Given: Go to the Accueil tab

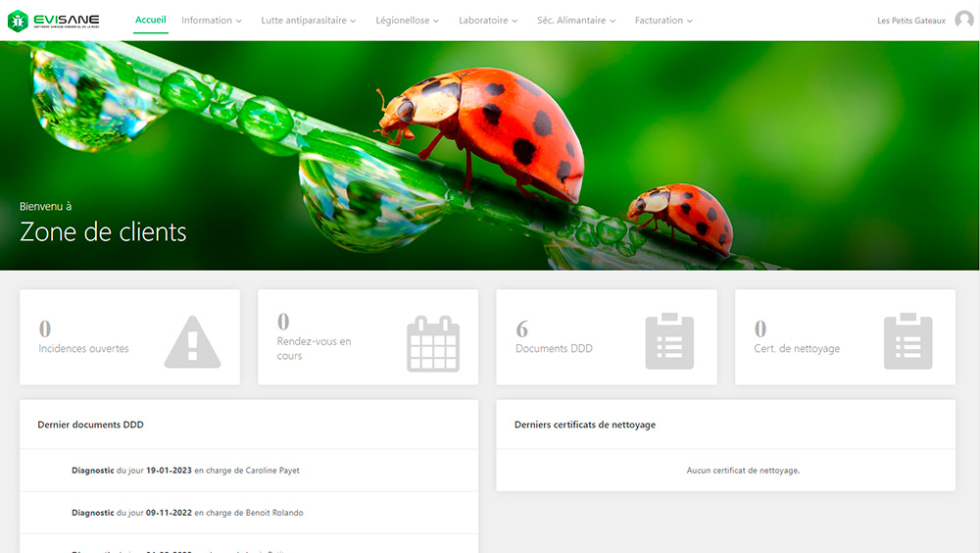Looking at the screenshot, I should [x=151, y=20].
